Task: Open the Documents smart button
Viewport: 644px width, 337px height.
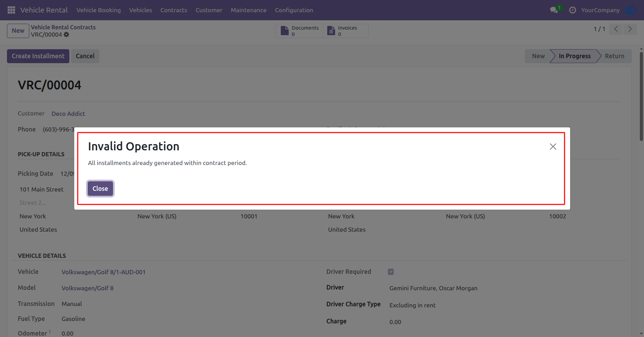Action: (299, 31)
